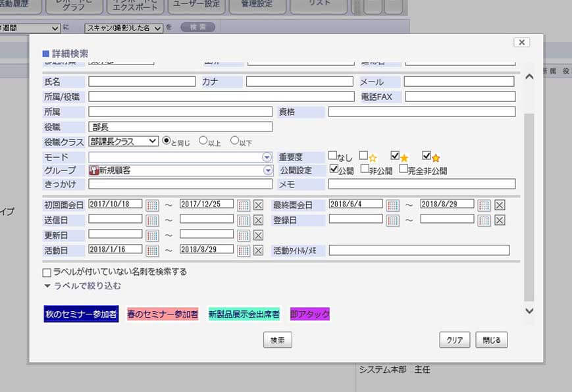Click the 資格 input field
The height and width of the screenshot is (392, 572).
coord(422,112)
